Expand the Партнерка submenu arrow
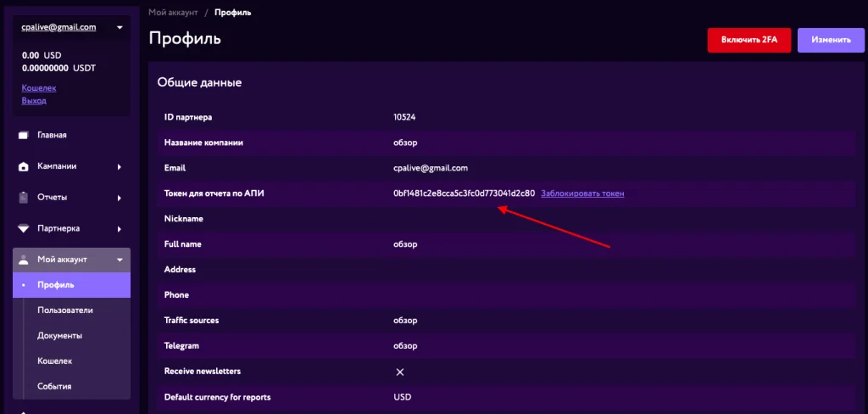868x414 pixels. pyautogui.click(x=119, y=229)
